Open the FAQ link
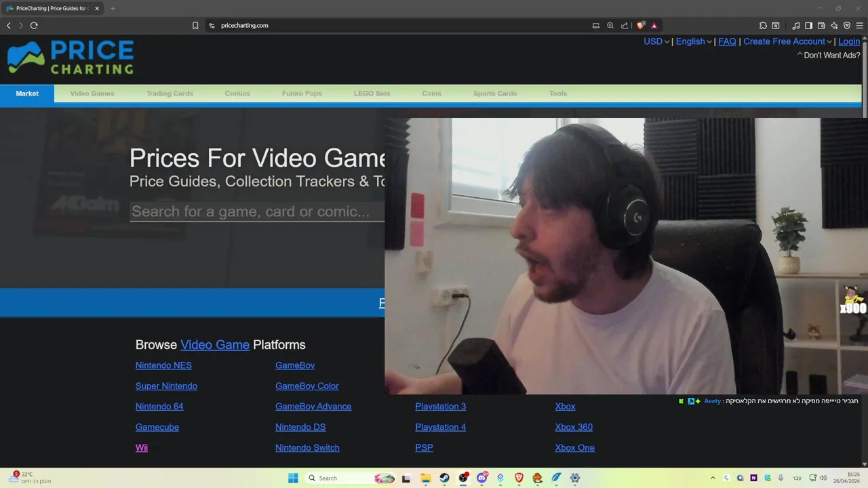The width and height of the screenshot is (868, 488). coord(727,41)
